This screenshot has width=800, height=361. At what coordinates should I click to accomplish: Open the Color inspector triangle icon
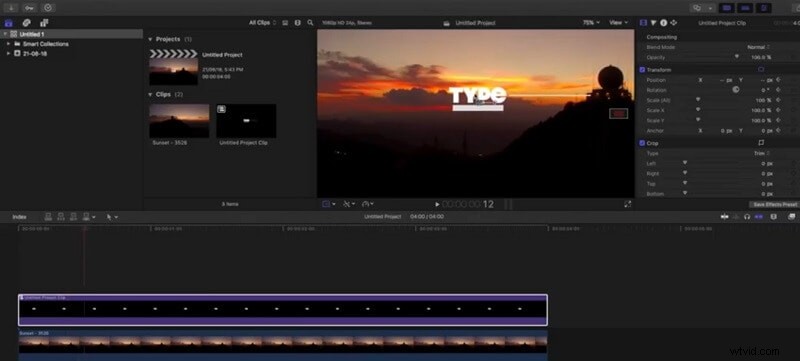[x=653, y=23]
